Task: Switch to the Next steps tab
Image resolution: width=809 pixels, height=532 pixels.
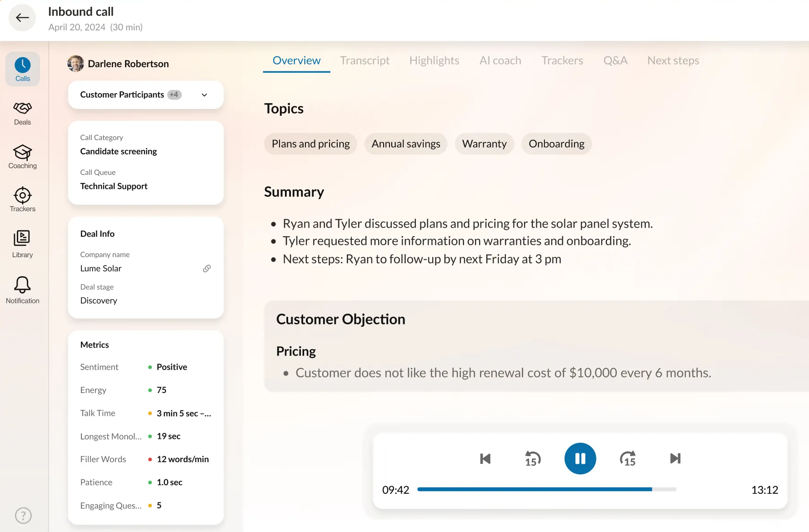Action: [x=673, y=60]
